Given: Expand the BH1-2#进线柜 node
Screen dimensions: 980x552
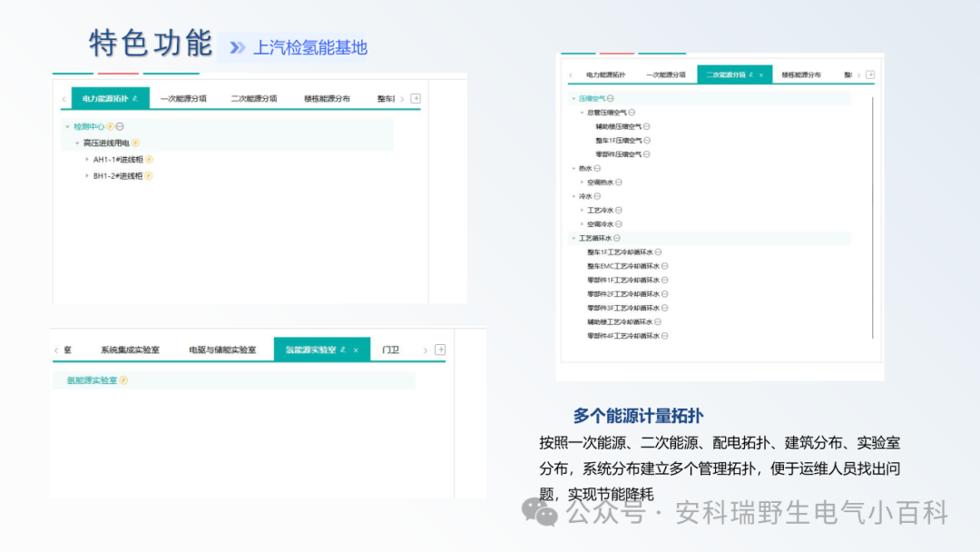Looking at the screenshot, I should pos(87,175).
